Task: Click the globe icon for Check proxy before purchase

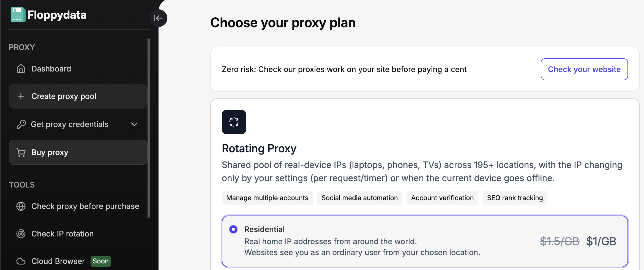Action: pyautogui.click(x=21, y=206)
